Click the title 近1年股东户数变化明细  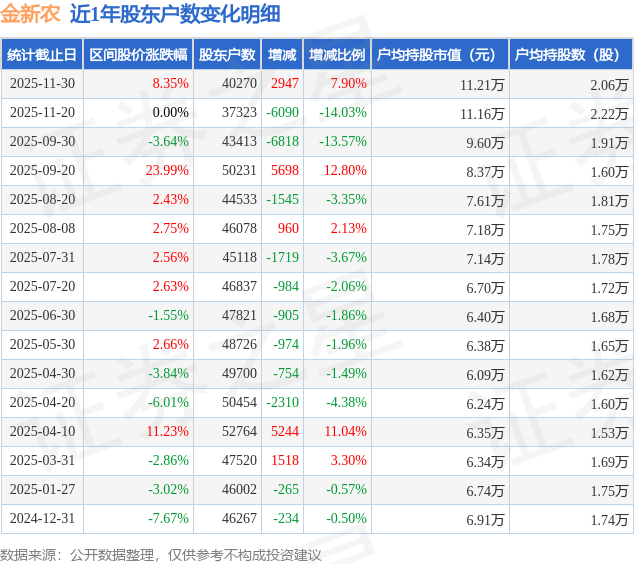[175, 14]
